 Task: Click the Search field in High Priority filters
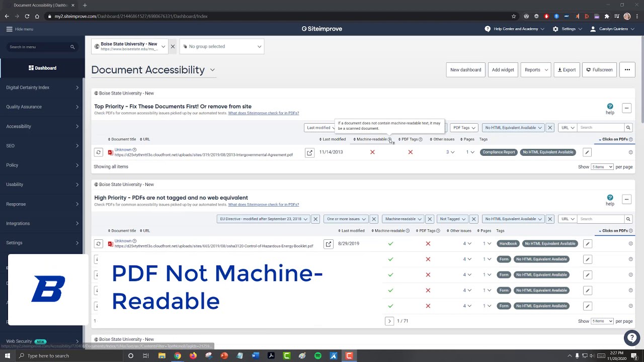[601, 219]
